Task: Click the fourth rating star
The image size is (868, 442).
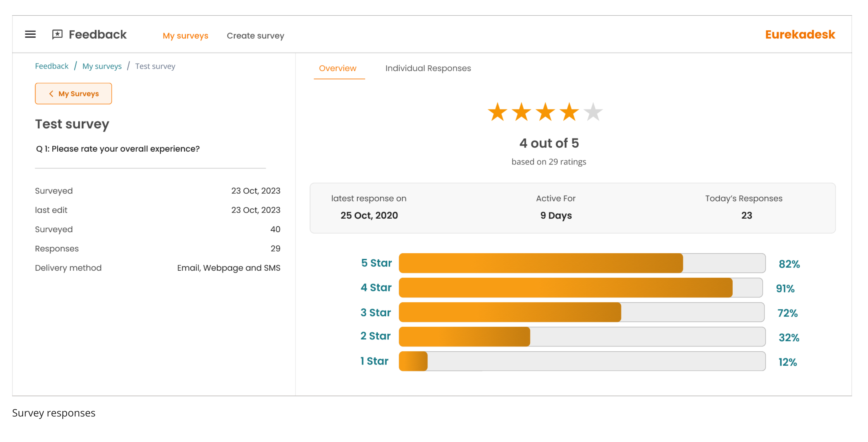Action: click(569, 112)
